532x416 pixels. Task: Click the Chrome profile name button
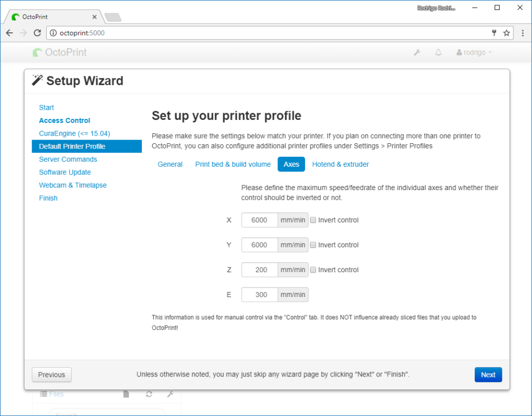(436, 8)
